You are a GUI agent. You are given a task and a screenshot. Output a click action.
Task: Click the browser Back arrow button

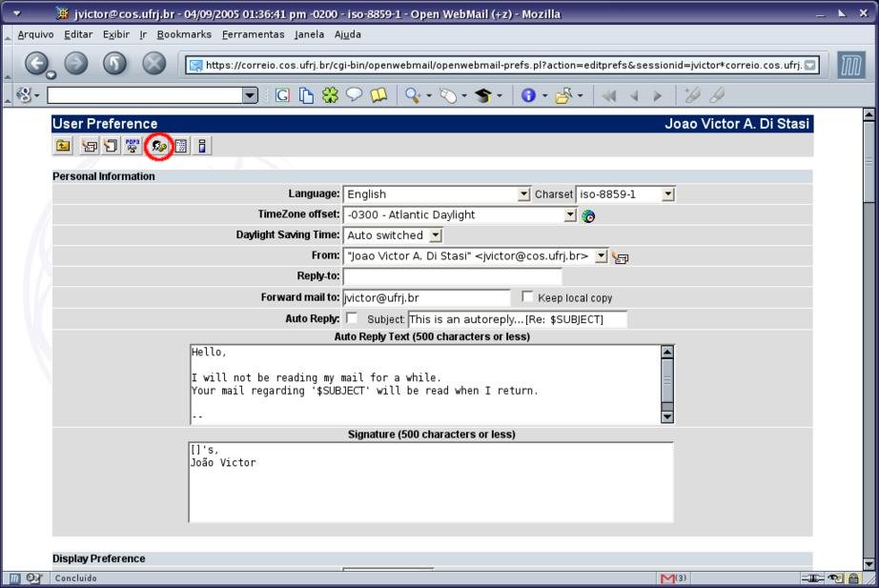37,65
